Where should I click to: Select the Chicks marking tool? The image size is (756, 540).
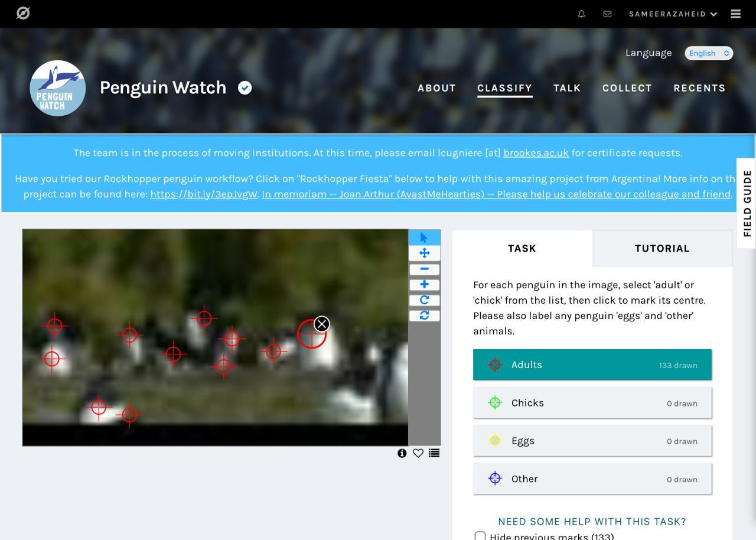pyautogui.click(x=592, y=403)
